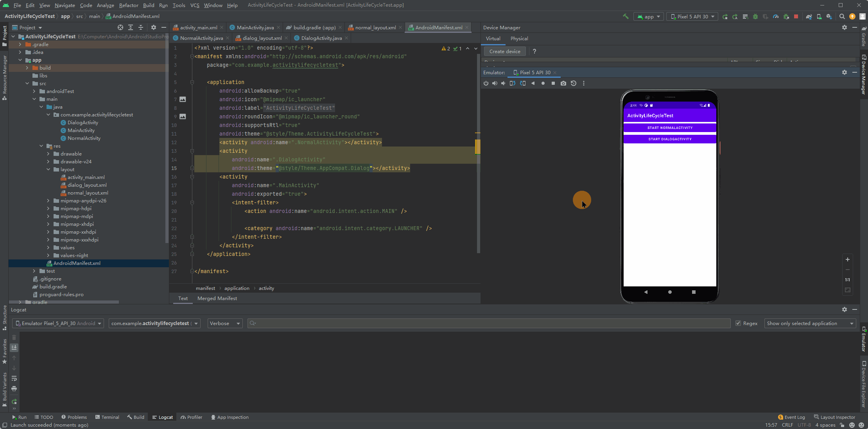
Task: Tap START NORMALACTIVITY in the emulator
Action: (x=669, y=128)
